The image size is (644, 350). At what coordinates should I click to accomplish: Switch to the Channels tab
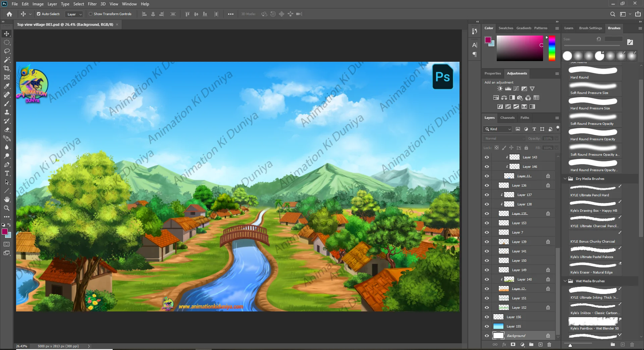(507, 118)
